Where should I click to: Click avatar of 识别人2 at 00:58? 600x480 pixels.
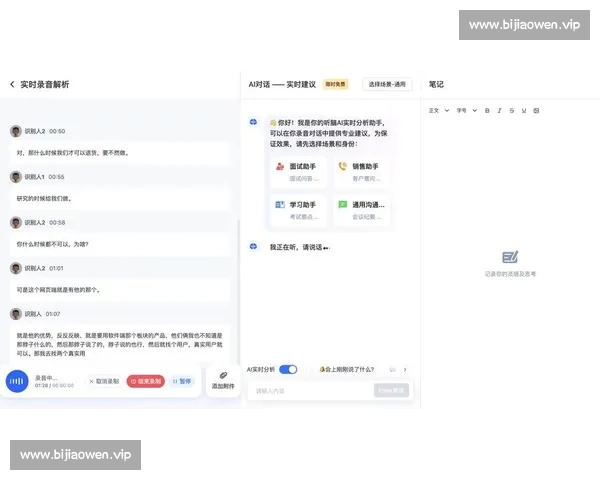click(16, 222)
